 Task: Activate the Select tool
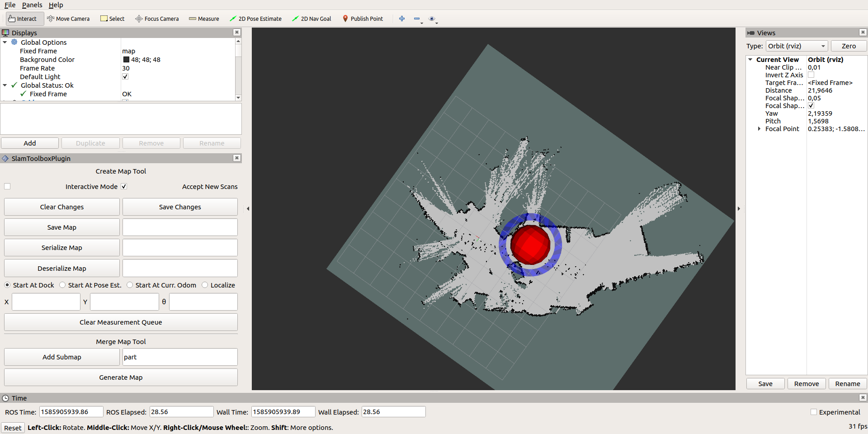click(112, 19)
